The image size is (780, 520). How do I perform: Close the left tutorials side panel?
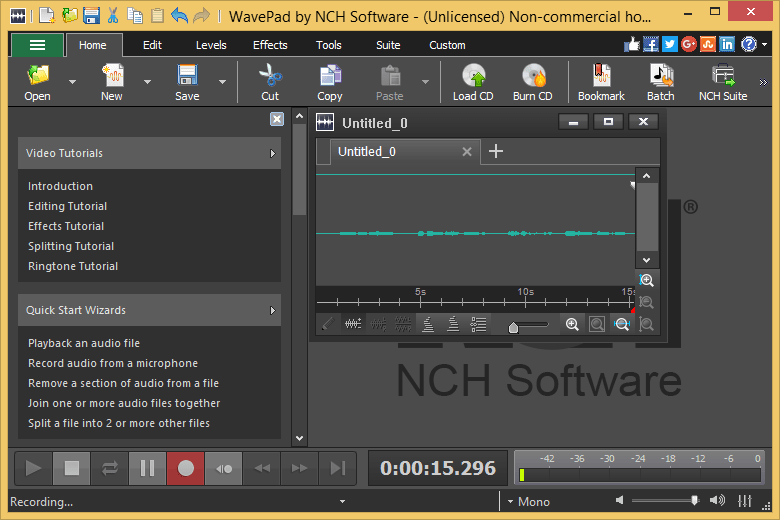pyautogui.click(x=277, y=119)
